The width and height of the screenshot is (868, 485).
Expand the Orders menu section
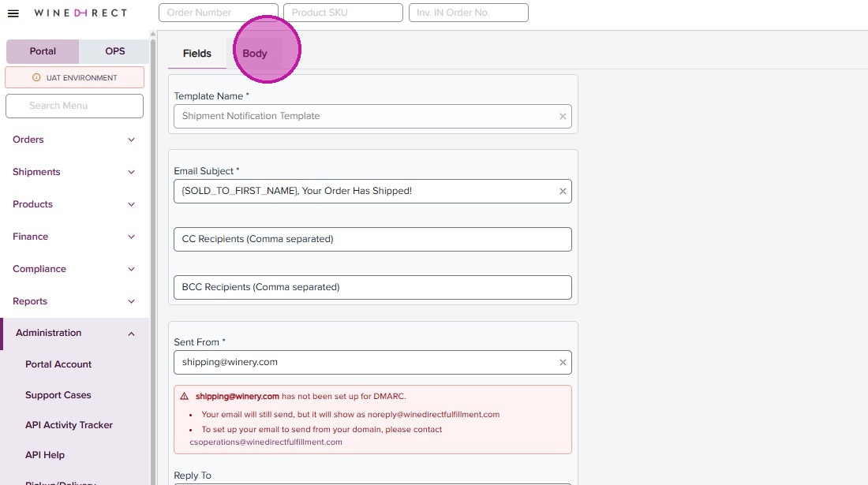tap(74, 140)
